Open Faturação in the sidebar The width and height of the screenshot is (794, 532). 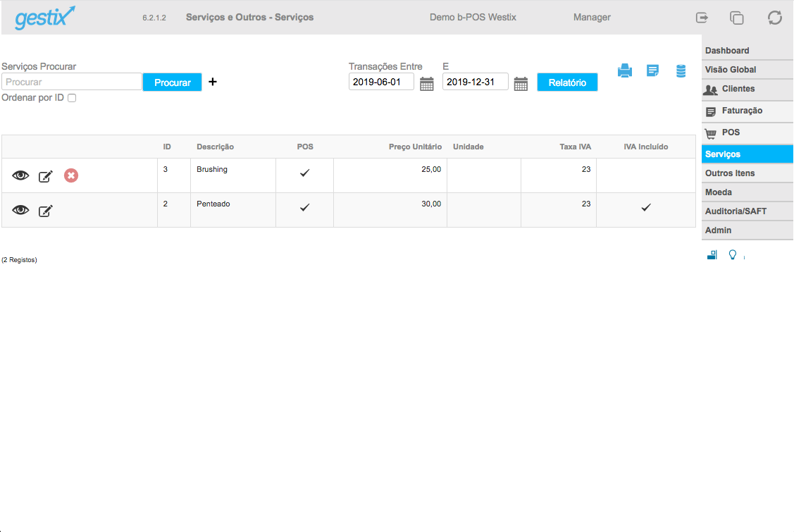point(748,111)
